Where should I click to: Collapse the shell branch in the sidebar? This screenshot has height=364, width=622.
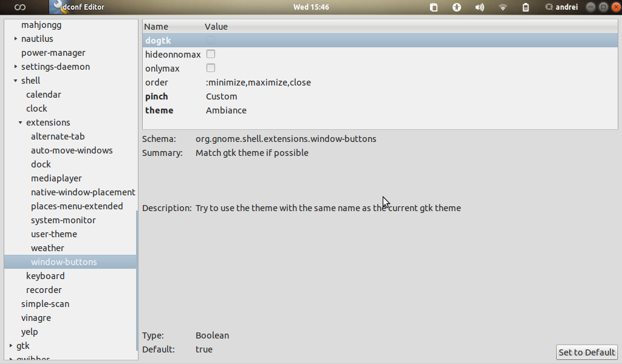(x=14, y=80)
